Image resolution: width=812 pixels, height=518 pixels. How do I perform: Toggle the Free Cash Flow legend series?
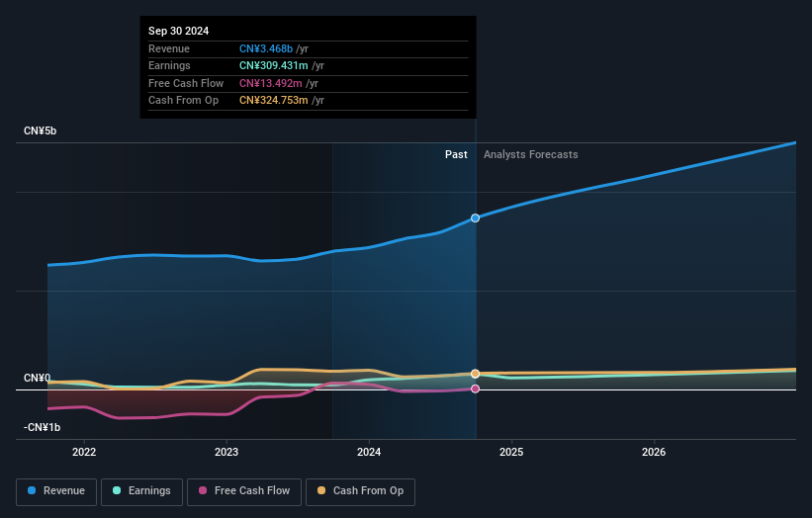(x=244, y=491)
